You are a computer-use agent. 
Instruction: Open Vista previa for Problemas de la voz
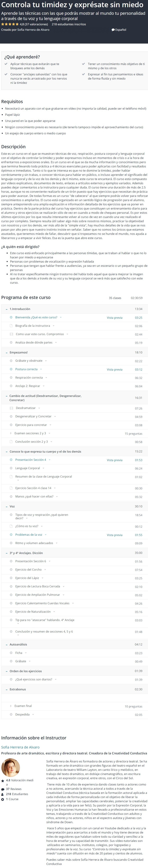pyautogui.click(x=115, y=535)
